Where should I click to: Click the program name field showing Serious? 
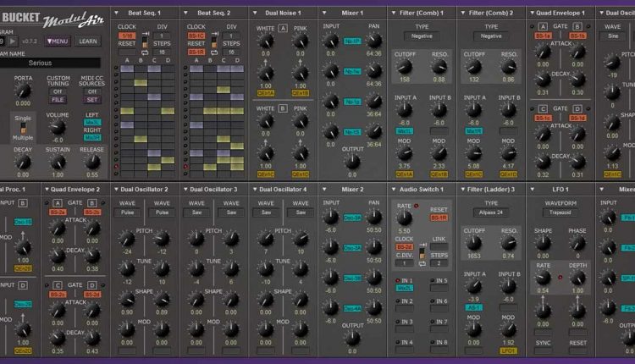pyautogui.click(x=50, y=63)
